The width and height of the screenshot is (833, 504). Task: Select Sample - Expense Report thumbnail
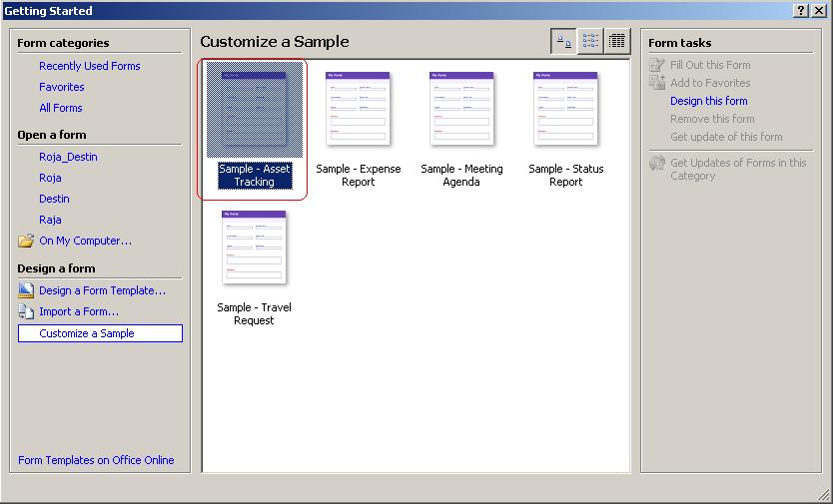point(358,110)
